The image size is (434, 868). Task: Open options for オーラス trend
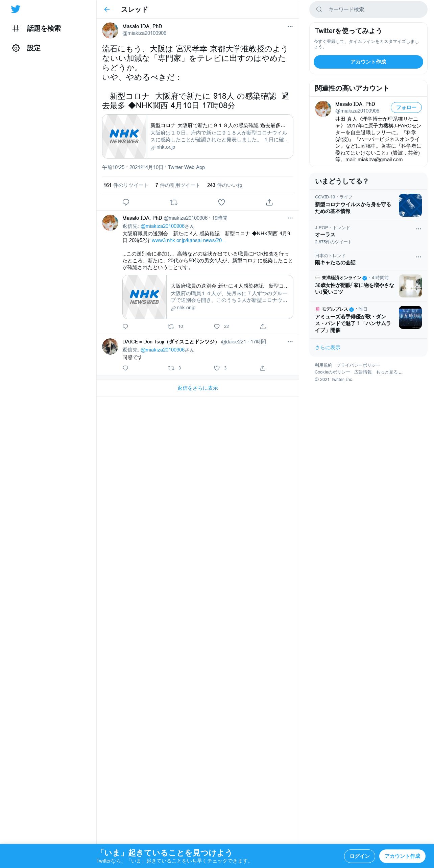pyautogui.click(x=418, y=229)
